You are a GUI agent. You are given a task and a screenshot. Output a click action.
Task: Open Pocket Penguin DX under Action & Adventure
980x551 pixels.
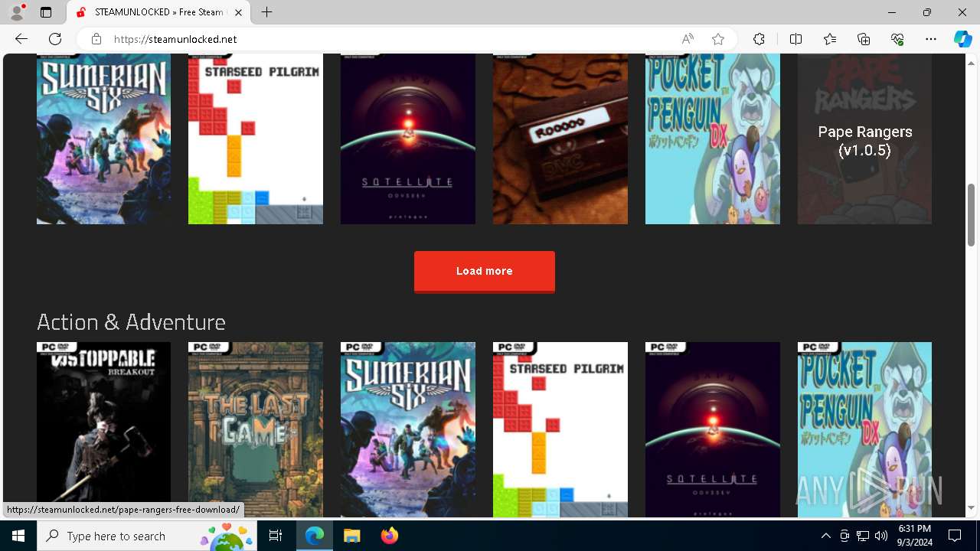pos(864,429)
